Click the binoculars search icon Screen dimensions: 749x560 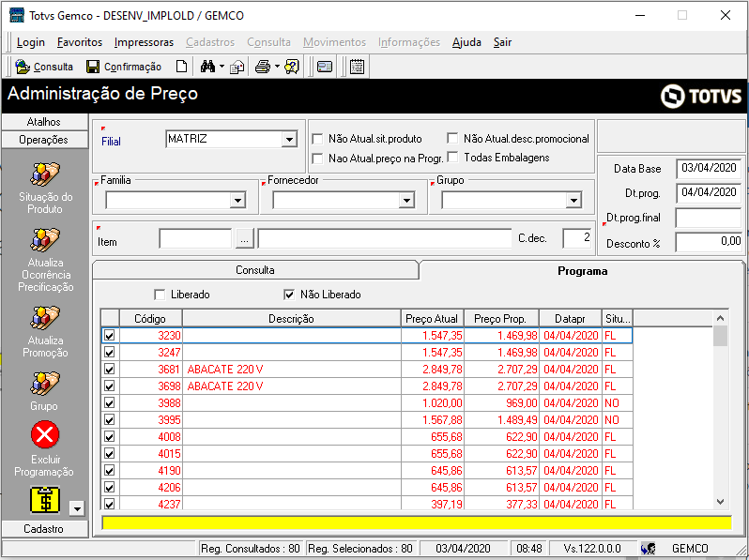point(207,67)
